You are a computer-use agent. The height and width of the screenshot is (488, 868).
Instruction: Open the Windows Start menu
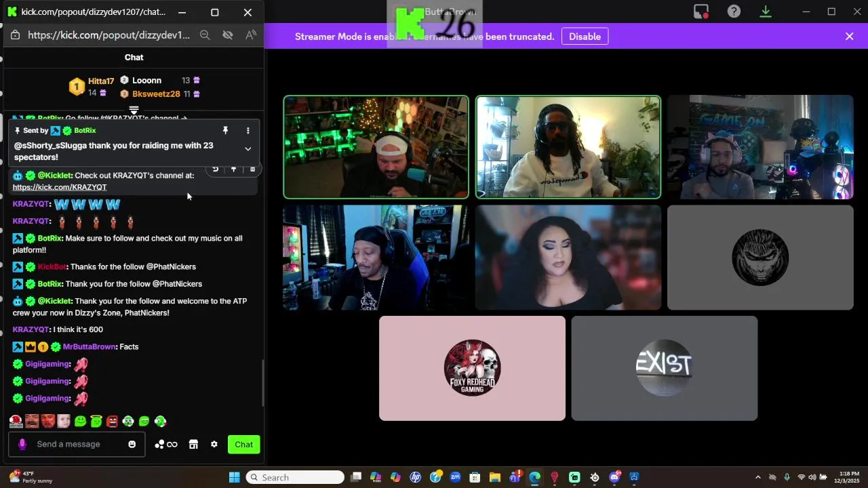click(234, 477)
